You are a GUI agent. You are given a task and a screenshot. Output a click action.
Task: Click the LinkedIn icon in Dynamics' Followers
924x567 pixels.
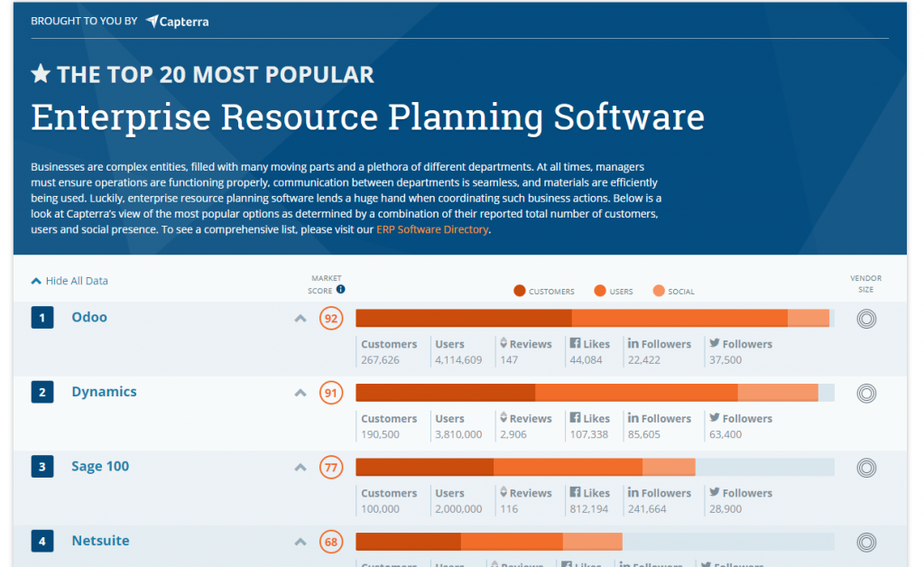pos(633,417)
